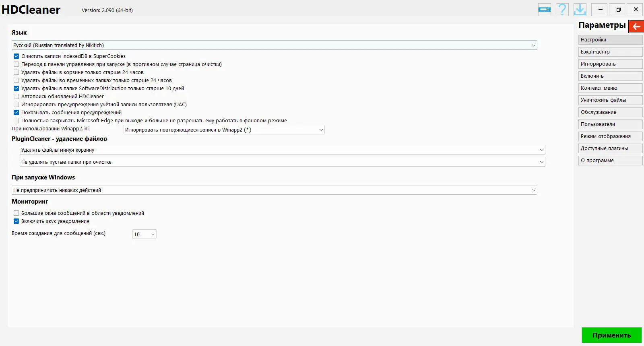Open 'Контекст-меню' settings

pyautogui.click(x=610, y=88)
